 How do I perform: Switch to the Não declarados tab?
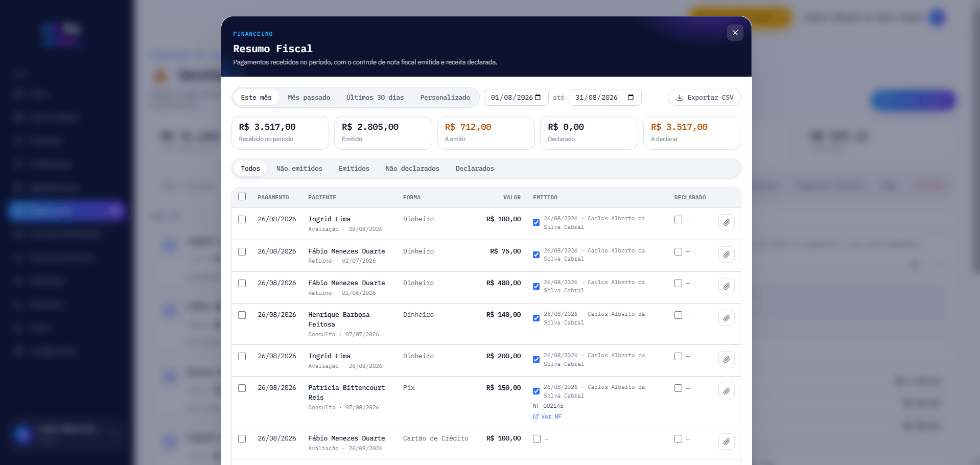pyautogui.click(x=412, y=169)
